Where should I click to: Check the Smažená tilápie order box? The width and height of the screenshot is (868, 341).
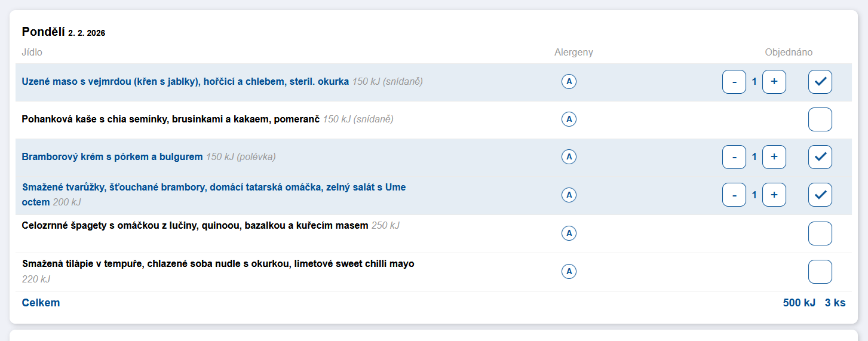(820, 272)
